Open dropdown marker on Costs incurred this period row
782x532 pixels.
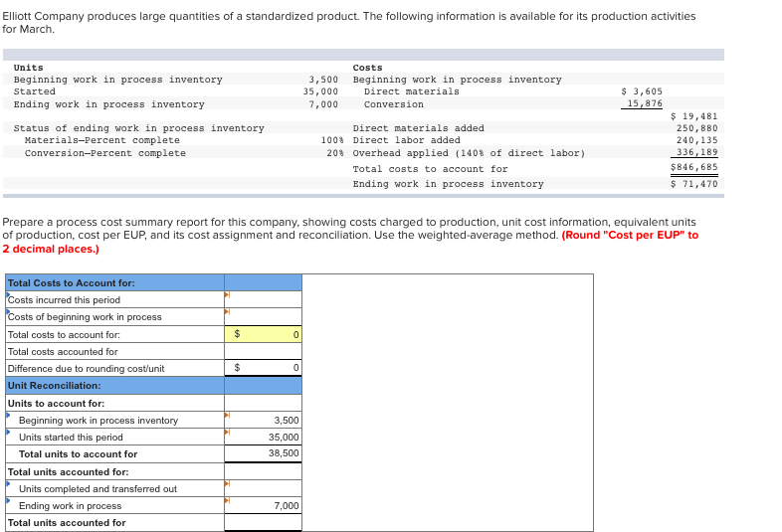(227, 295)
